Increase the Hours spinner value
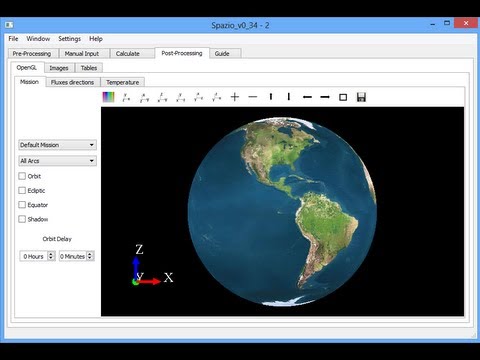 (x=51, y=254)
